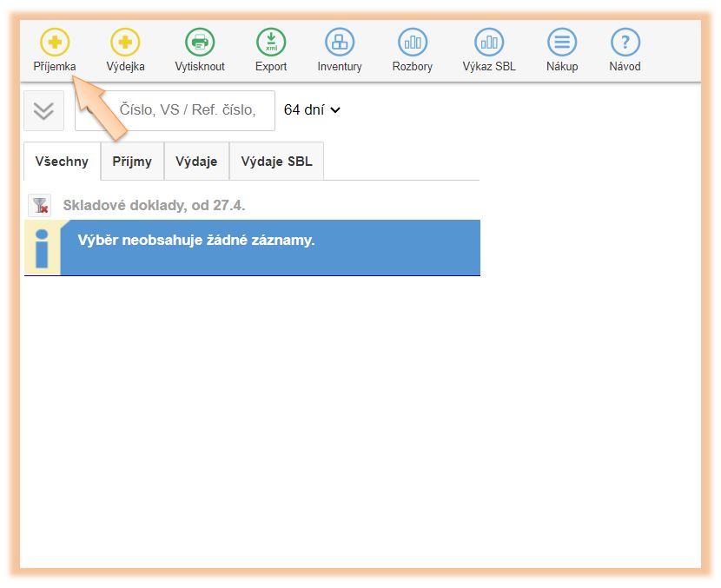Click the 'Skladové doklady, od 27.4.' heading
This screenshot has height=588, width=721.
pos(154,206)
